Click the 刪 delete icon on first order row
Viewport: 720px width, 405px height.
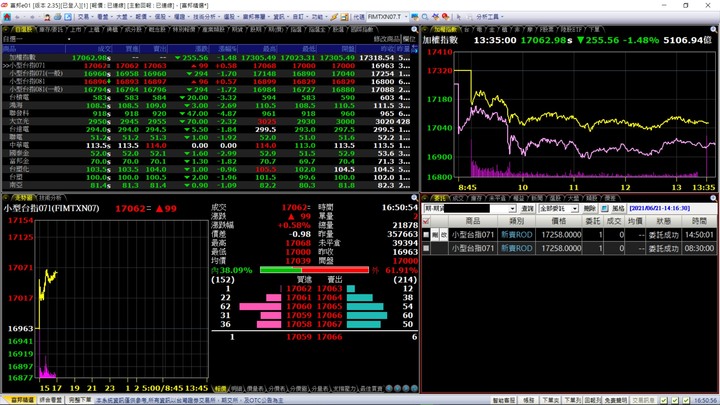pyautogui.click(x=435, y=235)
